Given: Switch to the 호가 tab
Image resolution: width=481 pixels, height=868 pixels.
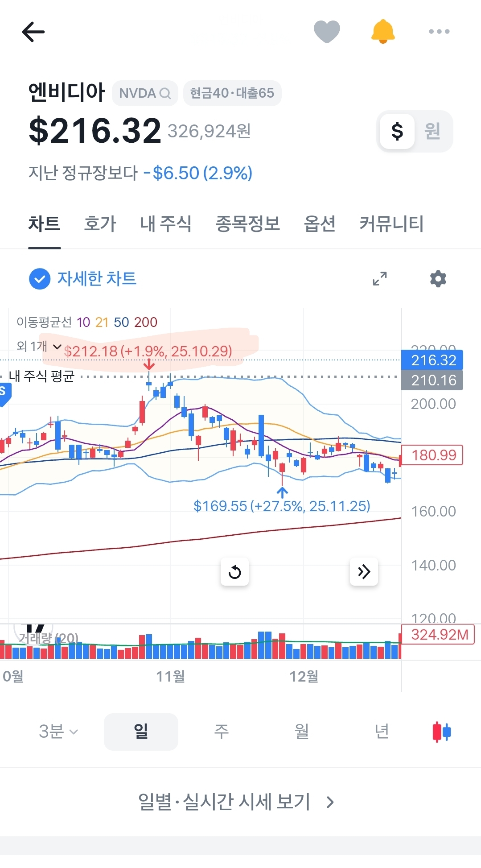Looking at the screenshot, I should [x=100, y=223].
